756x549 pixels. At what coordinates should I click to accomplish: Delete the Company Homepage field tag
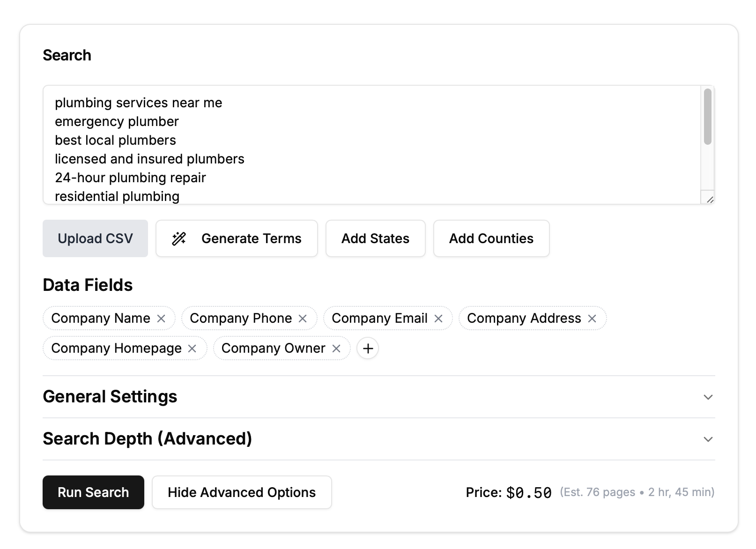pyautogui.click(x=192, y=349)
